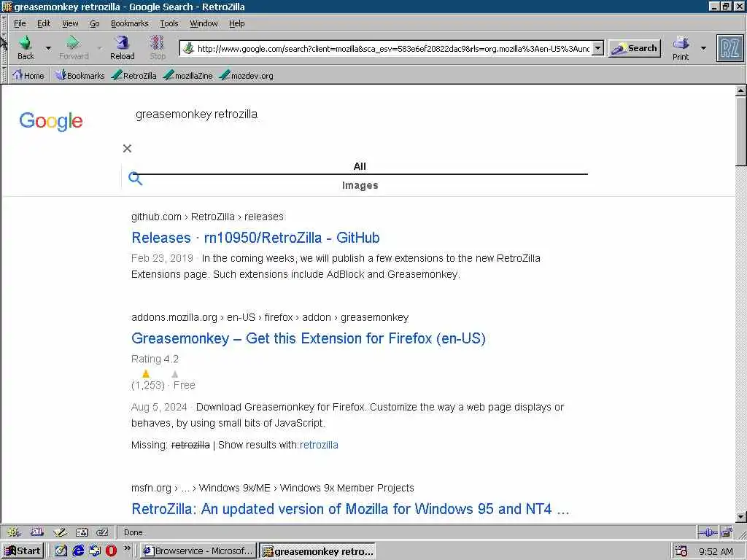Open the Help menu
Image resolution: width=747 pixels, height=560 pixels.
click(x=237, y=23)
